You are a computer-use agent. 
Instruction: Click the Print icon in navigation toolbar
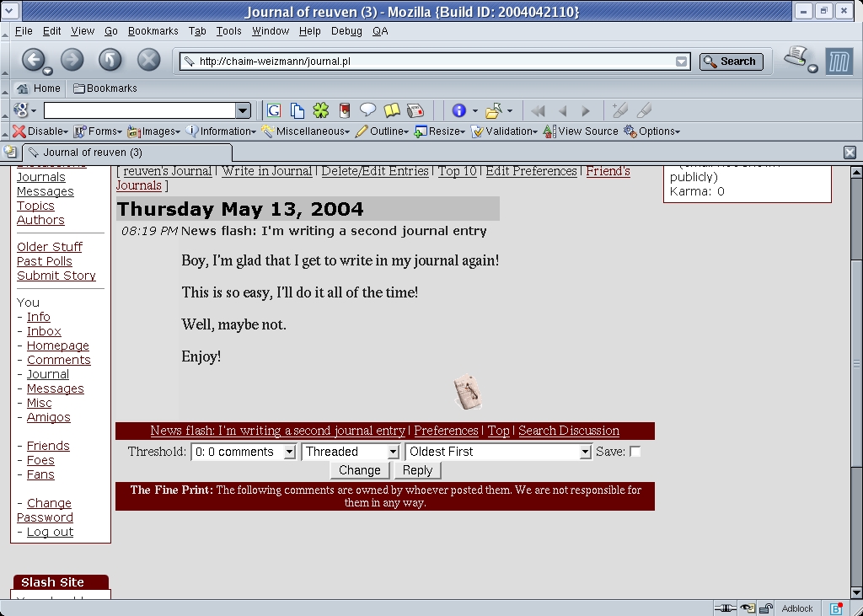[796, 57]
